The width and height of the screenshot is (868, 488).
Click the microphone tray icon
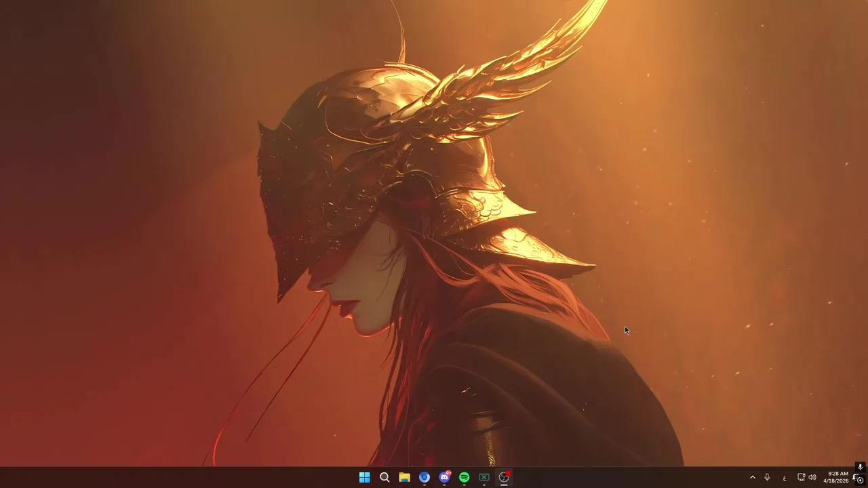pyautogui.click(x=767, y=477)
